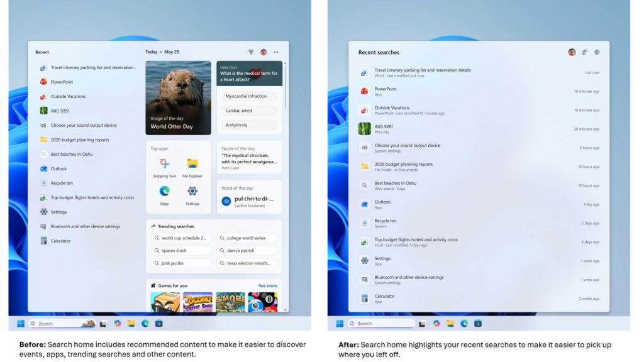Search trending 'danica patrick'
This screenshot has width=644, height=362.
tap(247, 250)
